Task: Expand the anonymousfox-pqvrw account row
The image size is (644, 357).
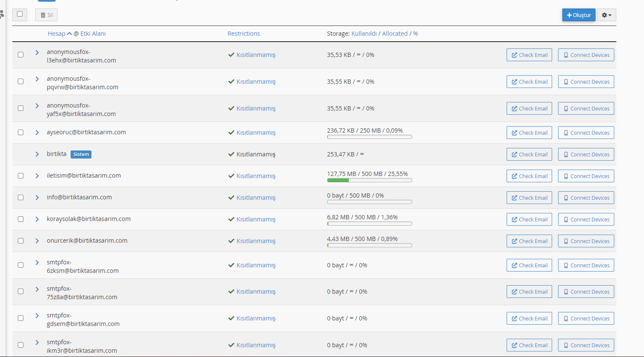Action: coord(37,79)
